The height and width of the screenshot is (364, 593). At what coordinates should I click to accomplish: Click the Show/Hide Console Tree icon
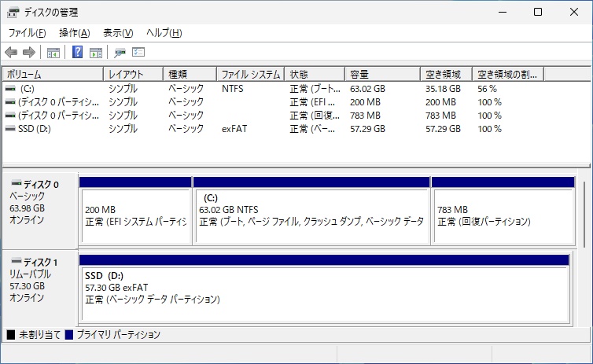(53, 53)
